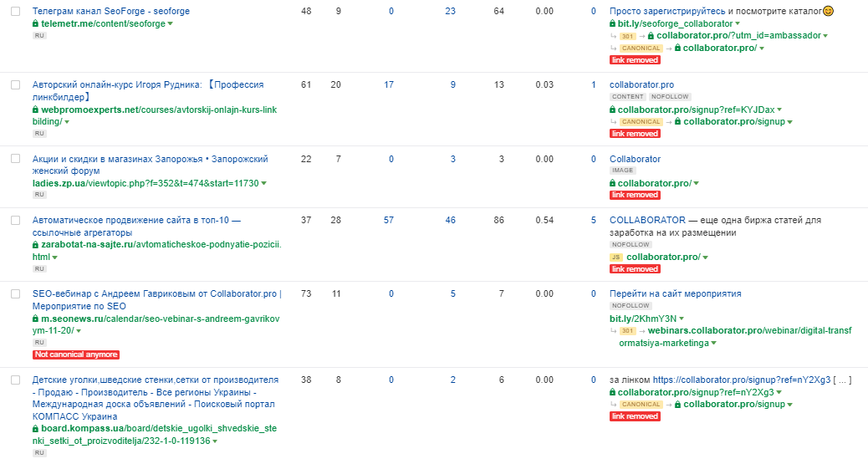Image resolution: width=868 pixels, height=464 pixels.
Task: Open the 'Перейти на сайт мероприятия' anchor link
Action: tap(675, 293)
